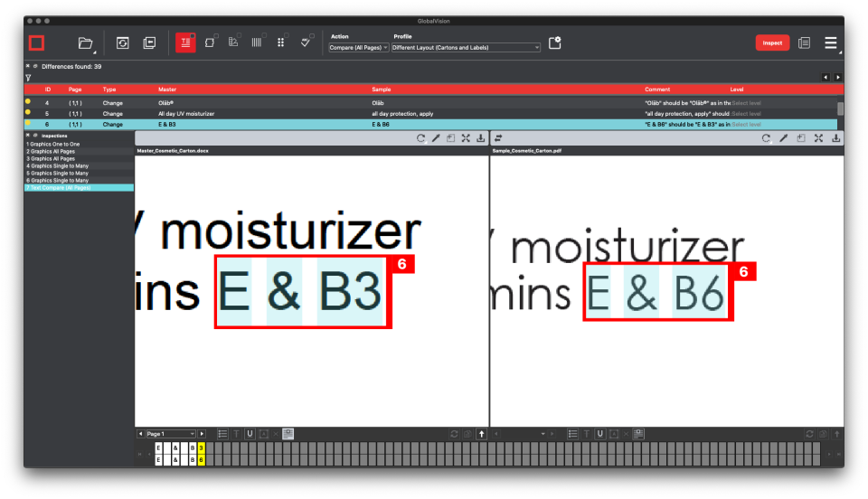Select difference row 4 Oläb®

(430, 103)
